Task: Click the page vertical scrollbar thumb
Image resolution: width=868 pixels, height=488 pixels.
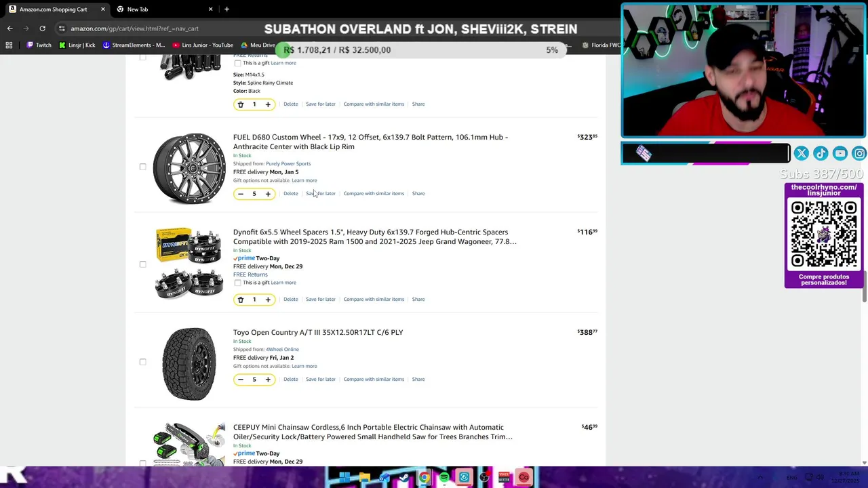Action: pos(864,287)
